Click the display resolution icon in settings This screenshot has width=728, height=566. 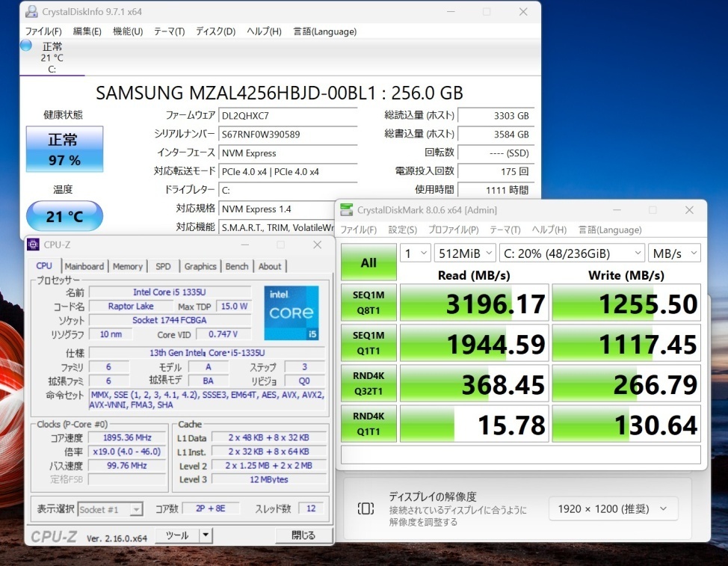coord(365,508)
